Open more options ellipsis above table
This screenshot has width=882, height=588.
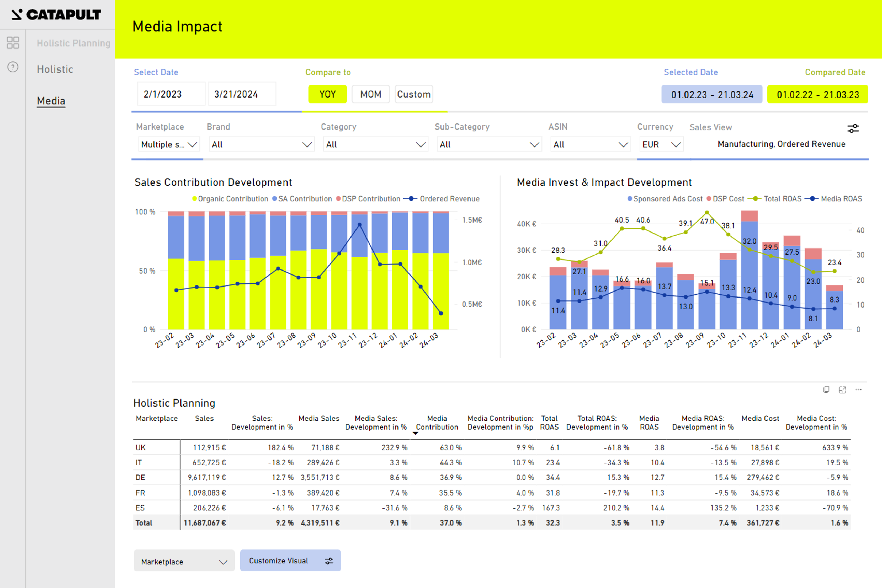click(858, 390)
